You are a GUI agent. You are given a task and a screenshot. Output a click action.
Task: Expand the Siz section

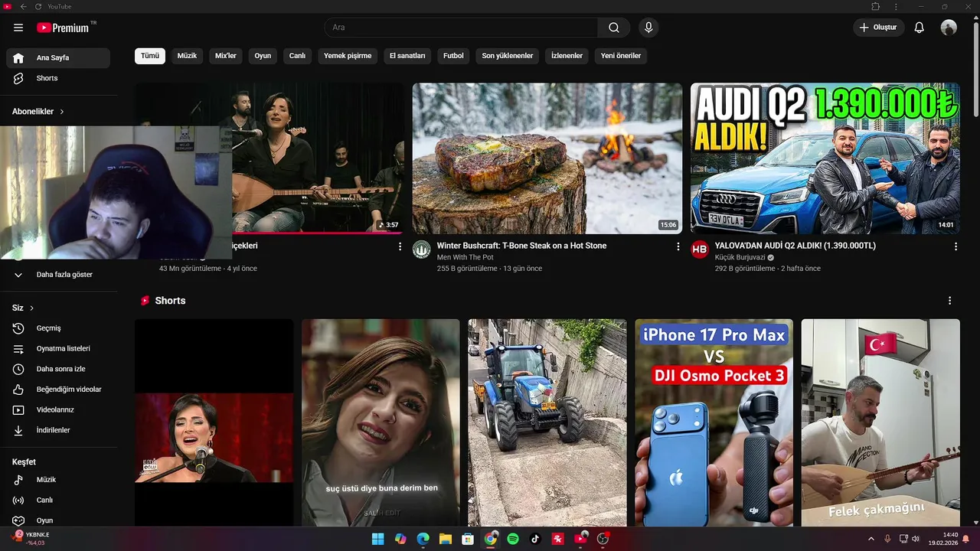tap(23, 308)
